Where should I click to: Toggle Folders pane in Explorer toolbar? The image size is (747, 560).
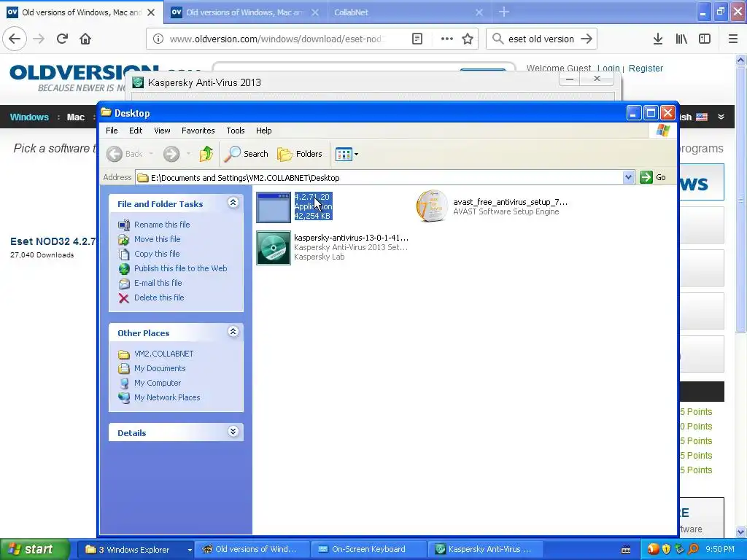point(300,154)
